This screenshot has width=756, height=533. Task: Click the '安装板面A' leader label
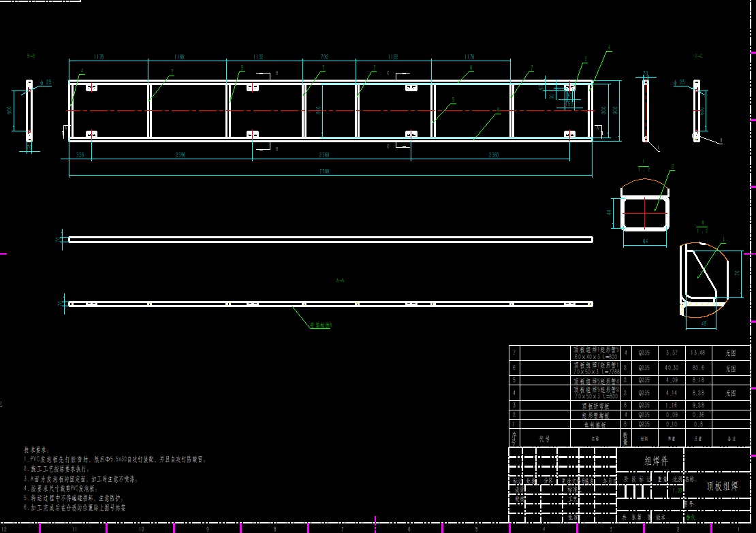coord(321,325)
